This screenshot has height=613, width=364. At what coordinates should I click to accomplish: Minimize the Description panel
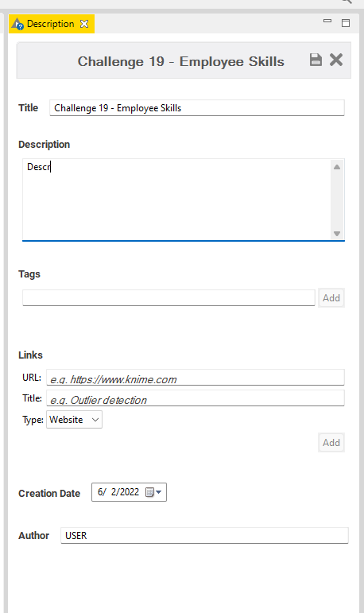[x=327, y=21]
